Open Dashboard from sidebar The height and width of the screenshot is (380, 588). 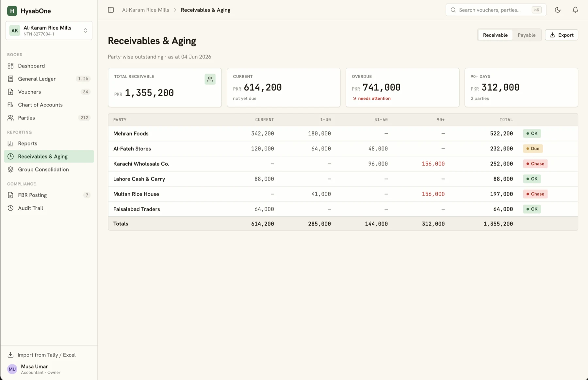tap(49, 66)
